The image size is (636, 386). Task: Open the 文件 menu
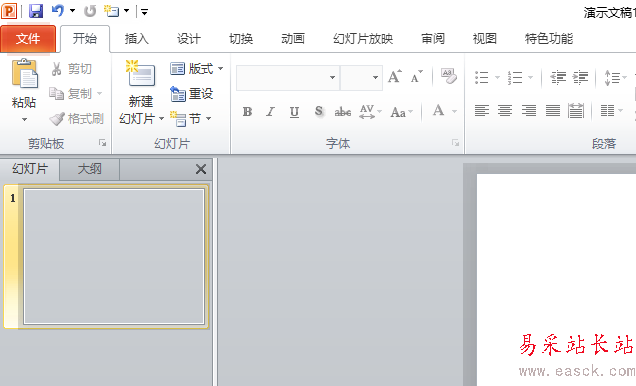(28, 39)
